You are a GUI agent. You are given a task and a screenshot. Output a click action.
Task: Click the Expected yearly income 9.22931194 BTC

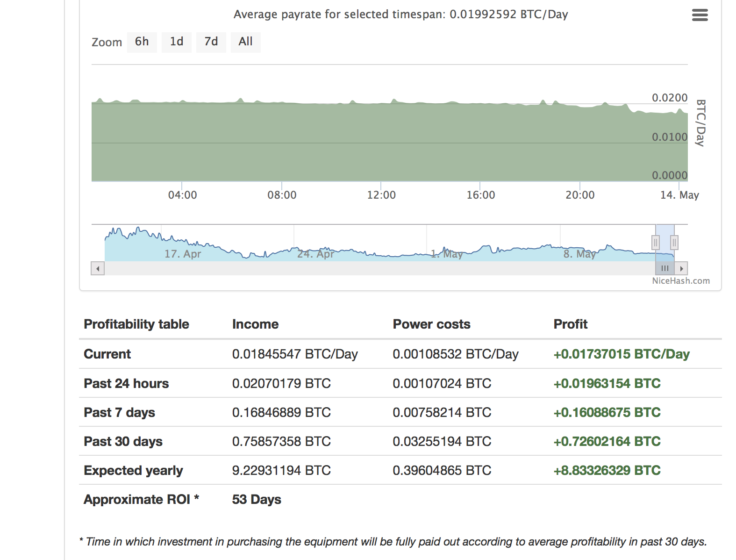(x=281, y=470)
